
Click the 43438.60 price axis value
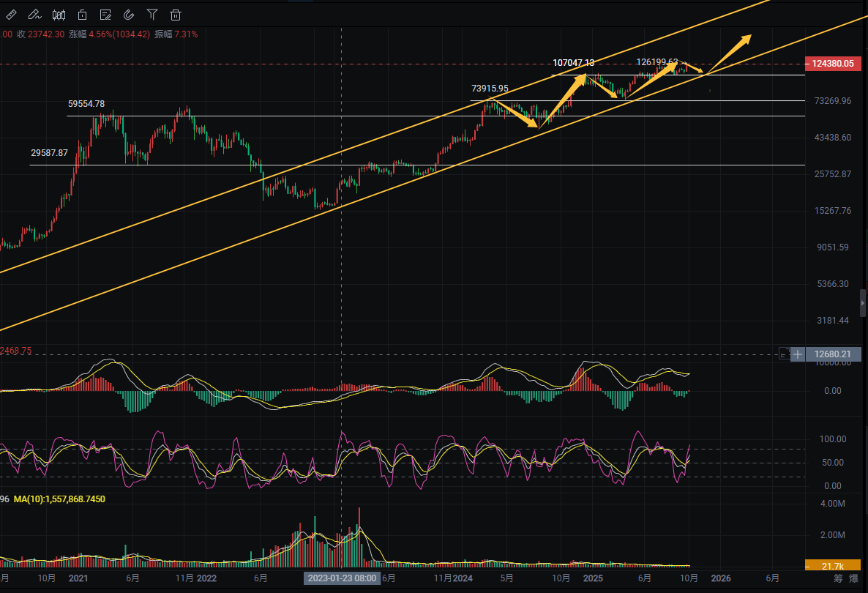(833, 138)
